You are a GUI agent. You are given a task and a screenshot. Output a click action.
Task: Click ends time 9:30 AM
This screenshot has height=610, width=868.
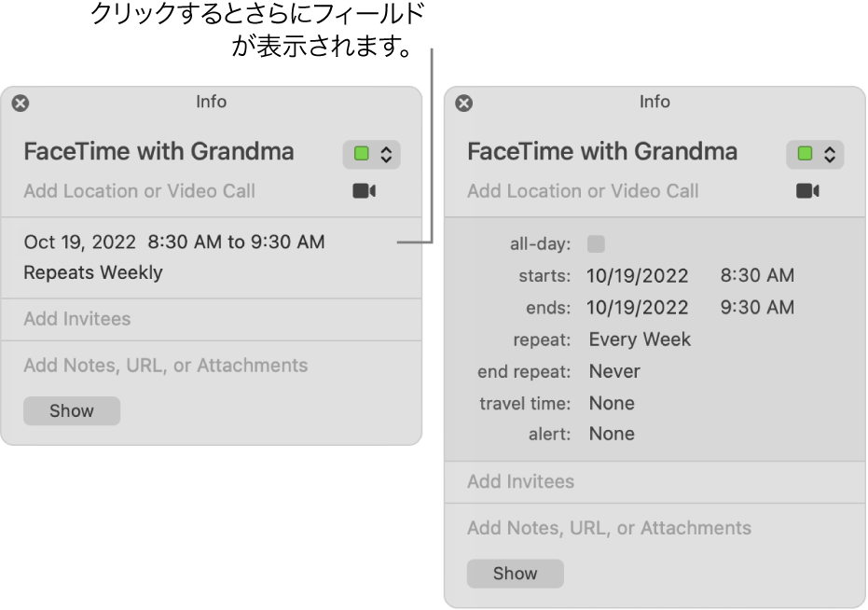pyautogui.click(x=757, y=307)
